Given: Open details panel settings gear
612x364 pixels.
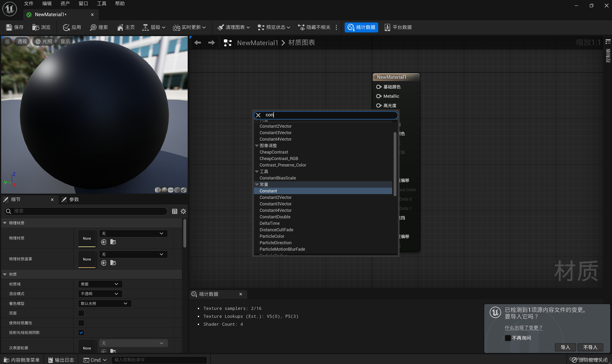Looking at the screenshot, I should [183, 211].
